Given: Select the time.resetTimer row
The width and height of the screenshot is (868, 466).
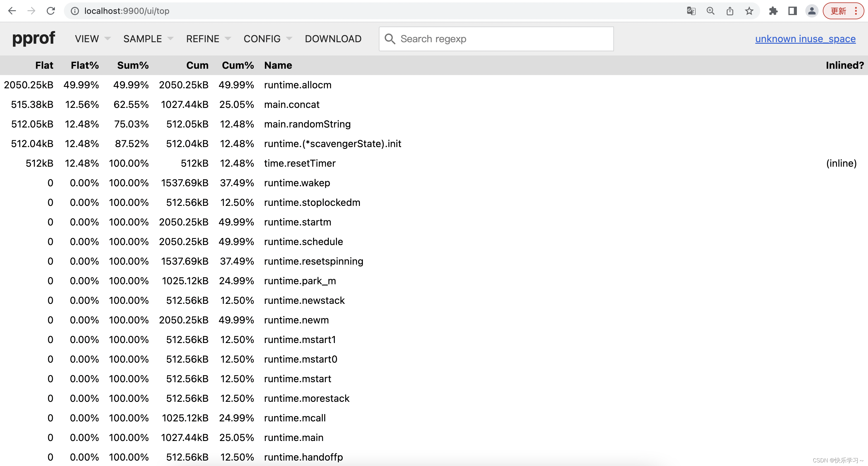Looking at the screenshot, I should 434,163.
